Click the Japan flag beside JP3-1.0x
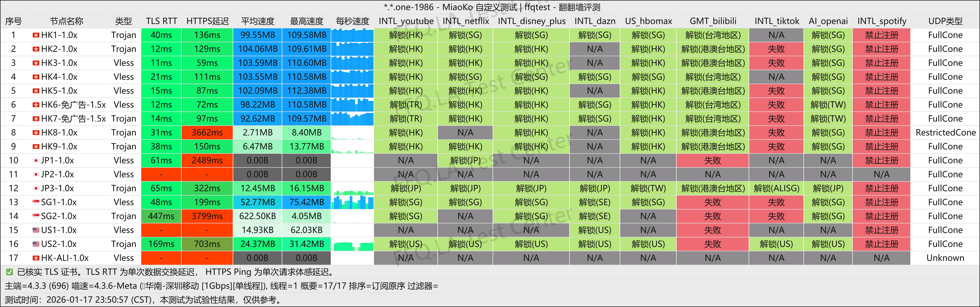This screenshot has height=307, width=980. 36,188
